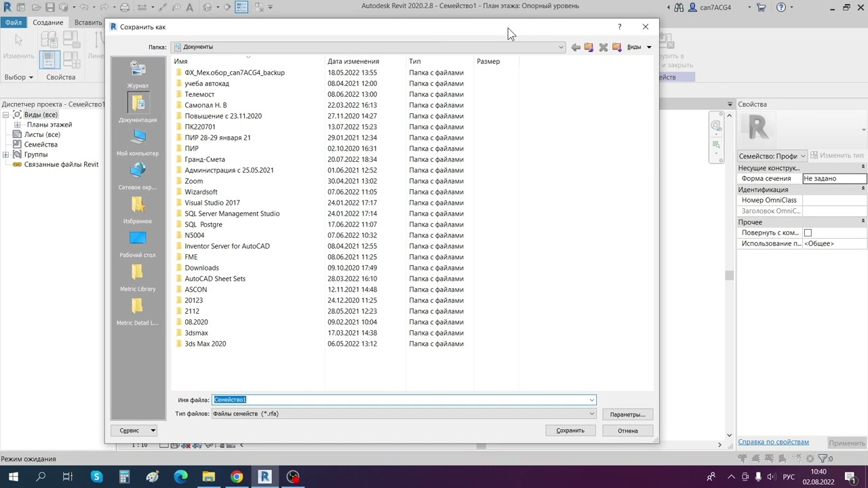Click Форма сечения value field Не задано

click(x=834, y=178)
